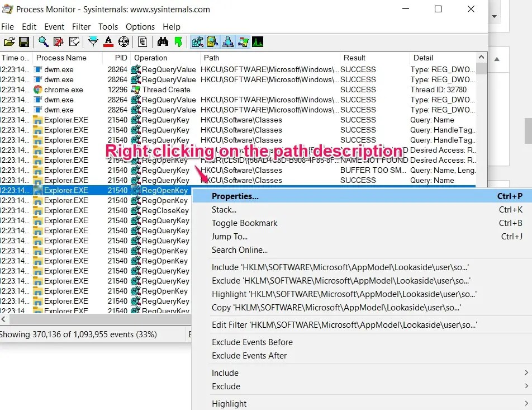
Task: Click the event list vertical scrollbar thumb
Action: coord(481,68)
